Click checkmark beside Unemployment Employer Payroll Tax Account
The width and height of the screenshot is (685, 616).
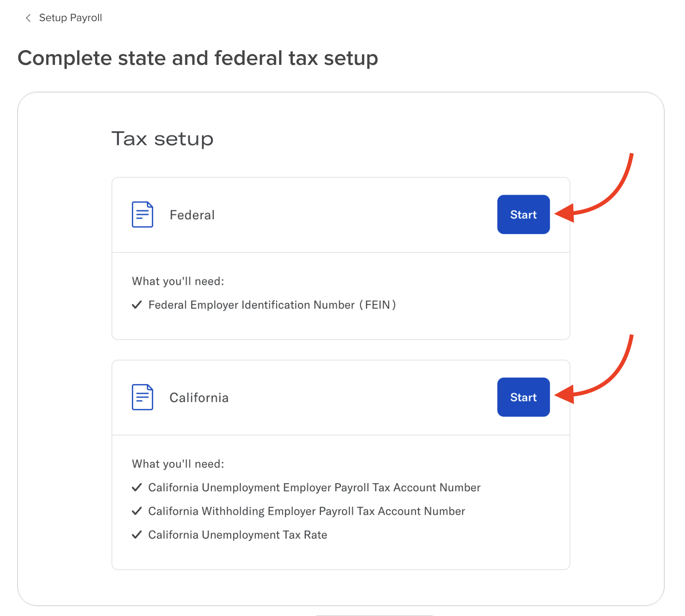[136, 487]
